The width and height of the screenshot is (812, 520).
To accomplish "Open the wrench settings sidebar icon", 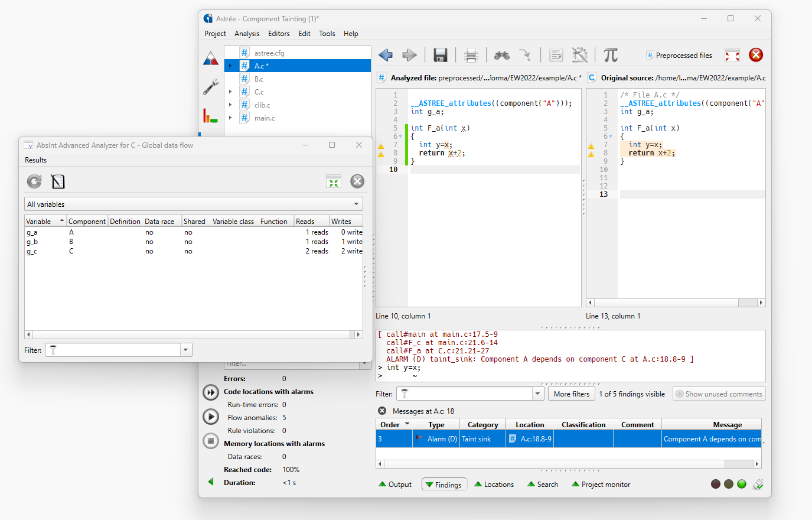I will (x=211, y=87).
